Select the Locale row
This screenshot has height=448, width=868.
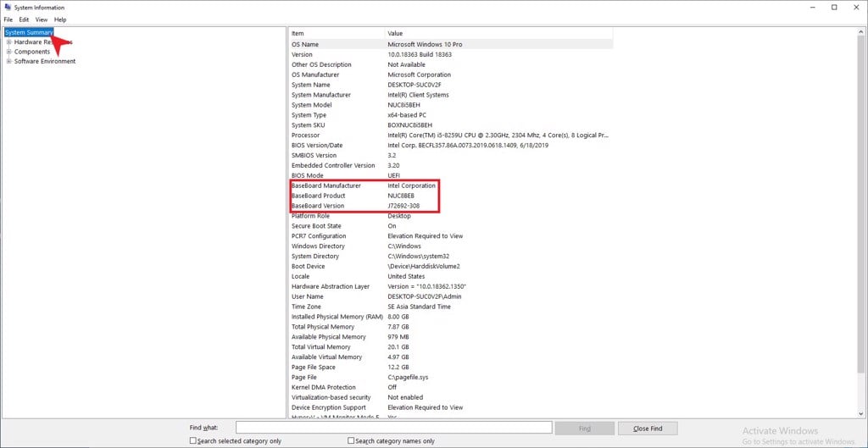coord(451,276)
